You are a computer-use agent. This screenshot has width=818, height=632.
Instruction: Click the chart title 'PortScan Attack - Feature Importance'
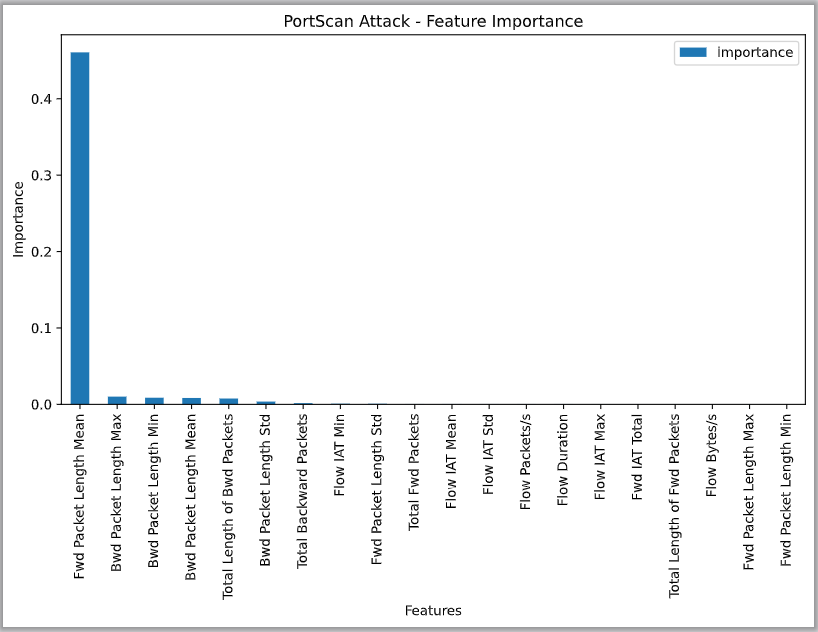[433, 21]
